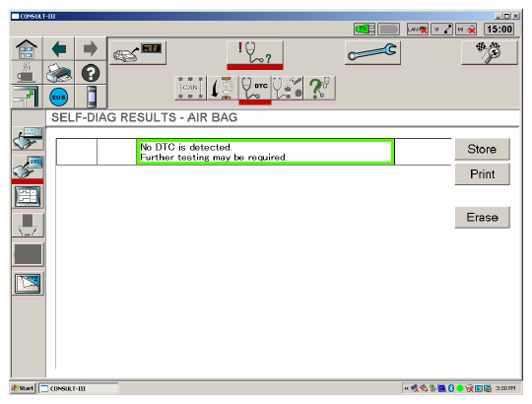Open the diagnosis stethoscope main tab

tap(255, 52)
